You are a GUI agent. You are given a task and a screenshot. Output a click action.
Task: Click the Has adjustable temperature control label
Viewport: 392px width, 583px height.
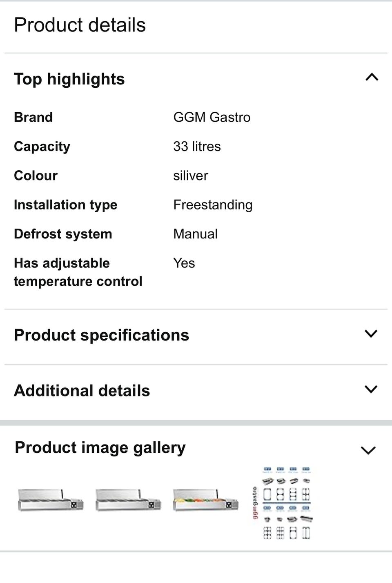(x=78, y=272)
